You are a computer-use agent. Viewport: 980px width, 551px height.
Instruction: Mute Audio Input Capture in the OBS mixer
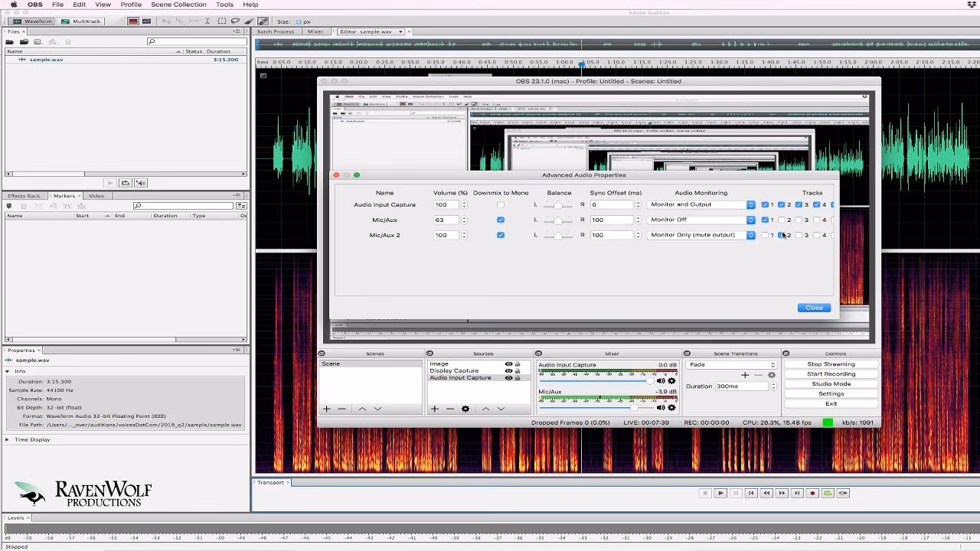pyautogui.click(x=661, y=381)
